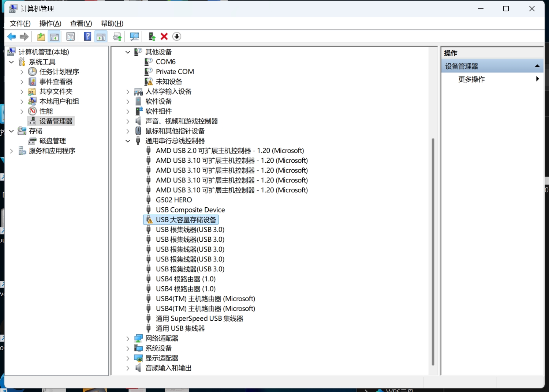Open the 查看(V) menu
This screenshot has width=549, height=392.
(81, 23)
